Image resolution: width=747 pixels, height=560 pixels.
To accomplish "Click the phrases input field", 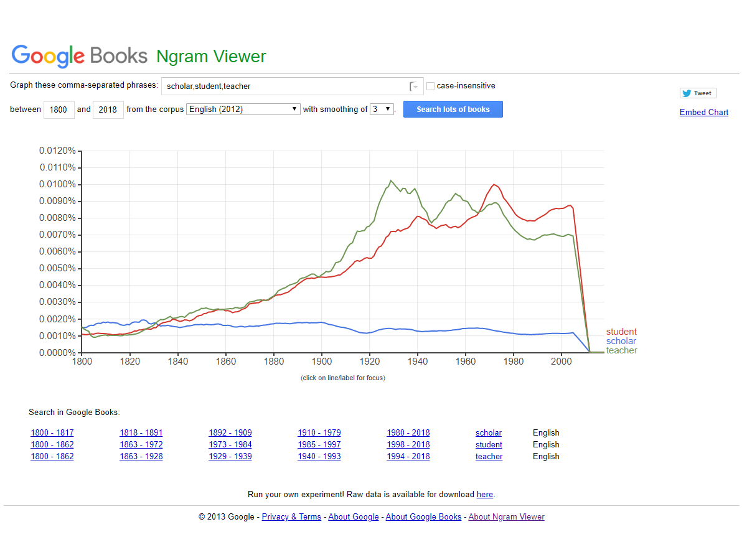I will click(283, 86).
